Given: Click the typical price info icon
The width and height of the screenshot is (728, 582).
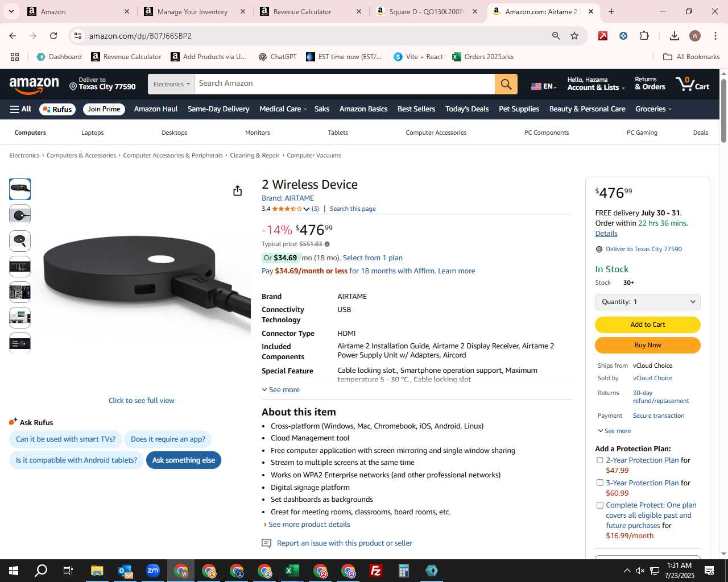Looking at the screenshot, I should coord(327,244).
